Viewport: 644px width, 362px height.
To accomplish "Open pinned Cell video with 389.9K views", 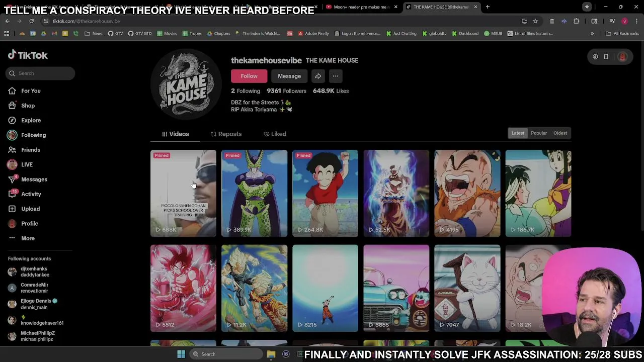I will (x=254, y=193).
